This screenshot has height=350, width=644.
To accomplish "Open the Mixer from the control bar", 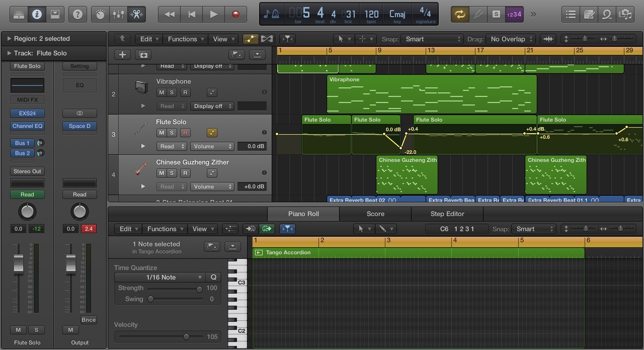I will 118,14.
